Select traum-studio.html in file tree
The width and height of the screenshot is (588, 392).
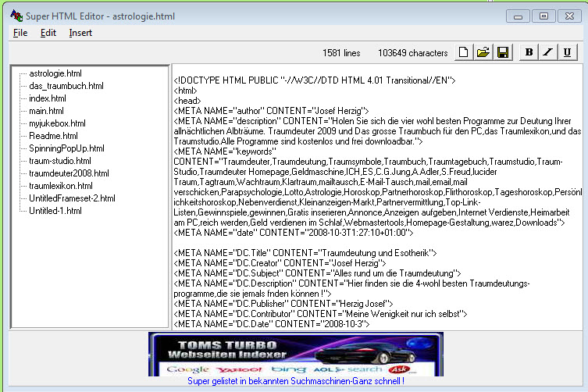click(x=60, y=161)
